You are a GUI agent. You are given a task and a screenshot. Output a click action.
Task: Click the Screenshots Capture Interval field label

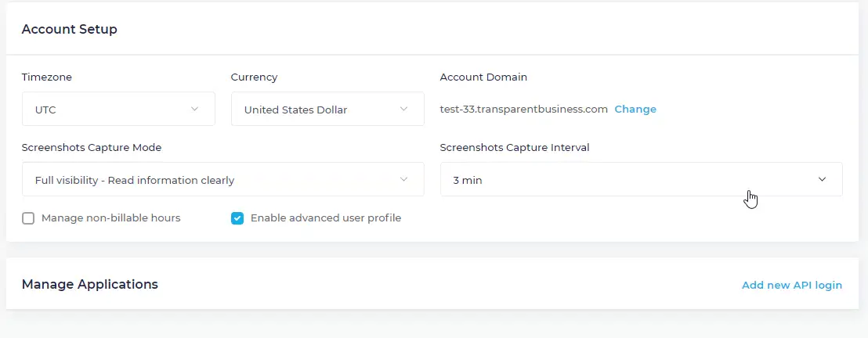514,147
